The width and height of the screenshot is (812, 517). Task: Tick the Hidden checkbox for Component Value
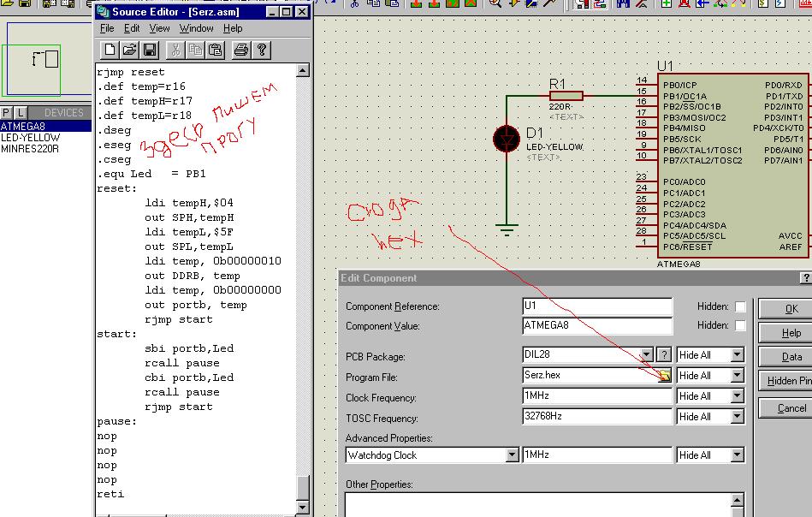(x=740, y=326)
